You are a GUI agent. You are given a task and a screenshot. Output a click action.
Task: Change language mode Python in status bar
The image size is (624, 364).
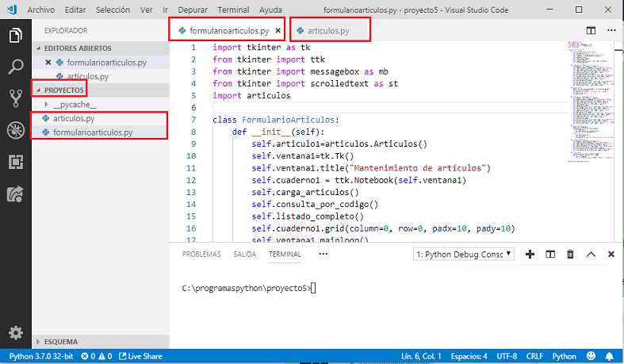tap(564, 356)
